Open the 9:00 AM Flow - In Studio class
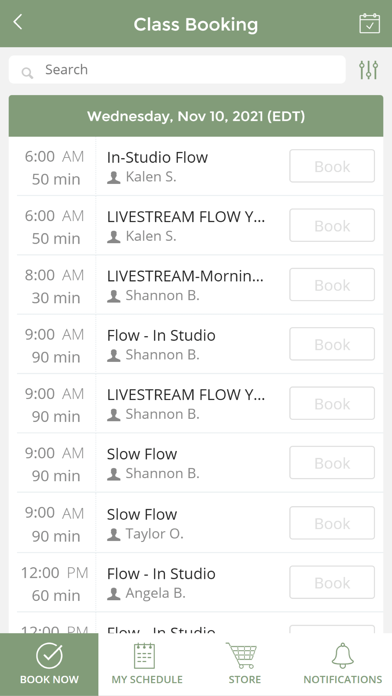The width and height of the screenshot is (392, 696). click(x=196, y=344)
